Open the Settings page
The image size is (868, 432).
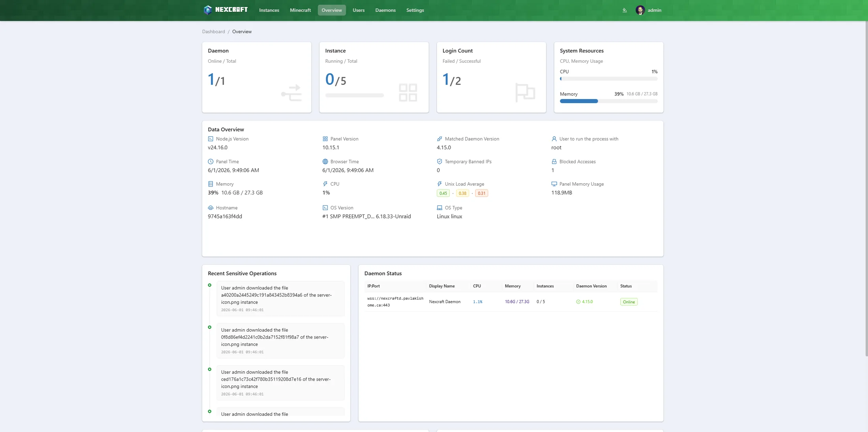[x=415, y=10]
